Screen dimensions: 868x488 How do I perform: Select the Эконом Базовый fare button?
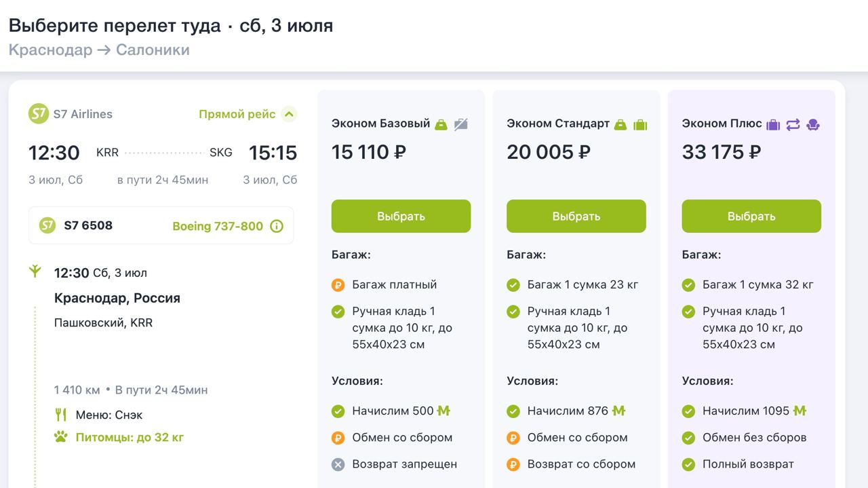pyautogui.click(x=401, y=216)
